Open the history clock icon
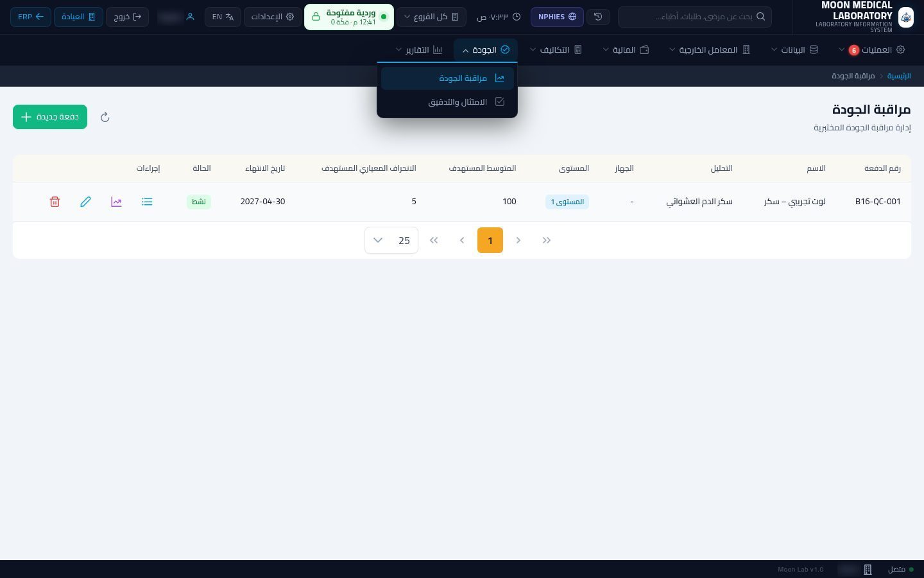924x578 pixels. pyautogui.click(x=598, y=17)
